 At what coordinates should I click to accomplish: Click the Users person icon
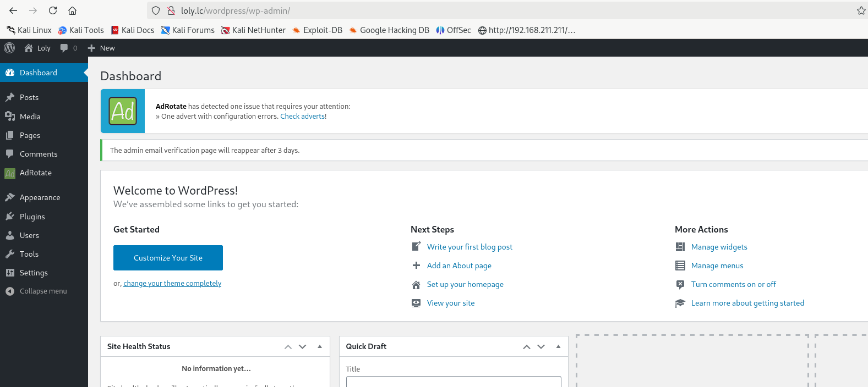click(x=10, y=235)
